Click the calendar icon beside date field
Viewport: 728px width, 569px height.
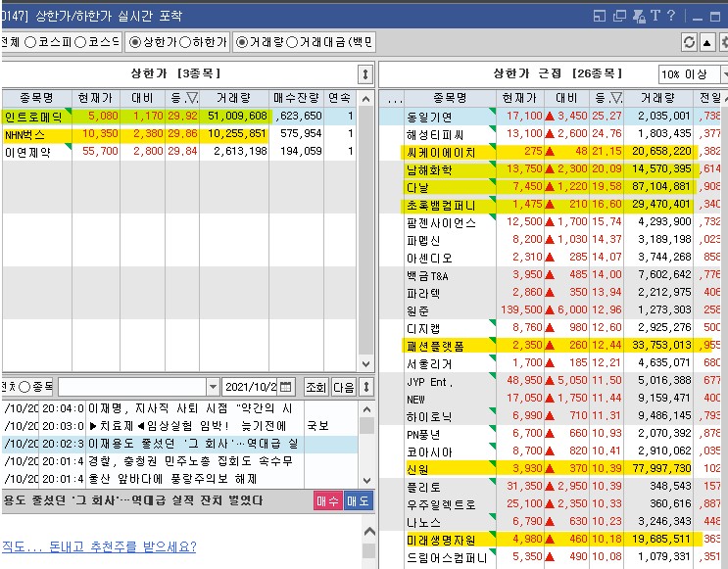(286, 387)
